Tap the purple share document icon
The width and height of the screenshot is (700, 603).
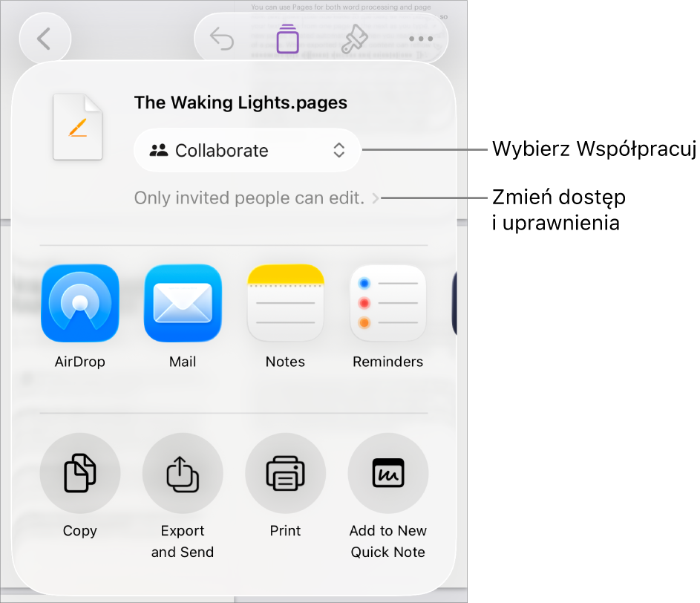[x=287, y=39]
